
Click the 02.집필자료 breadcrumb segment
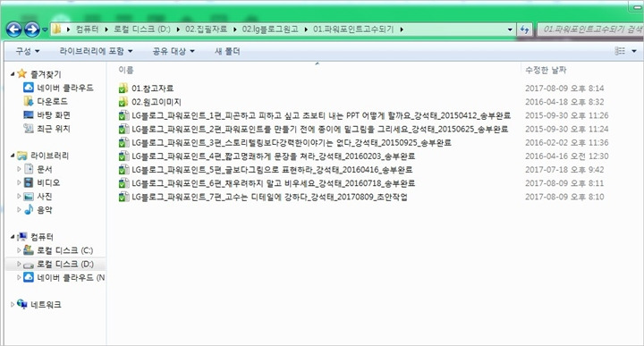coord(206,30)
